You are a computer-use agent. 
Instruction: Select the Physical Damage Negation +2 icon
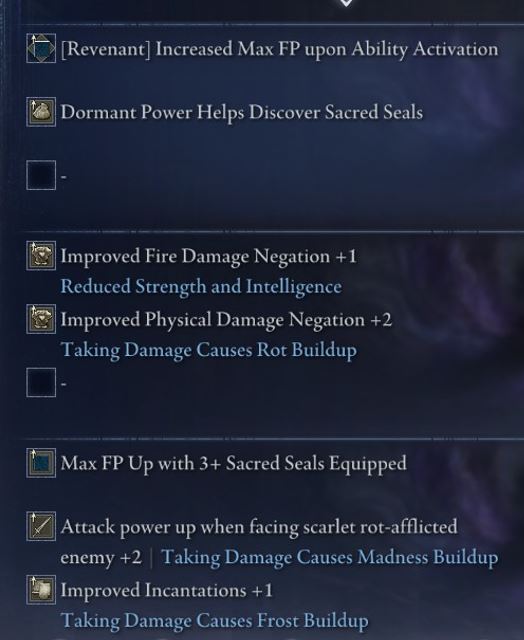pos(41,319)
